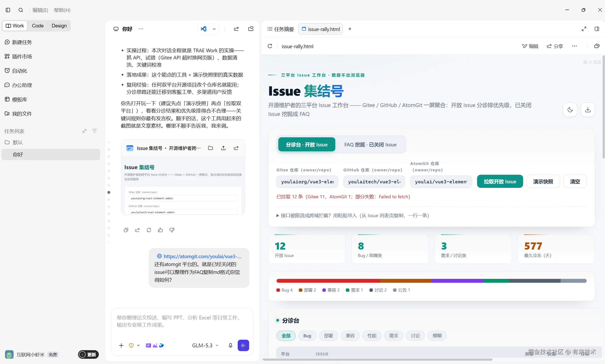
Task: Toggle the right side panel icon
Action: pyautogui.click(x=597, y=29)
